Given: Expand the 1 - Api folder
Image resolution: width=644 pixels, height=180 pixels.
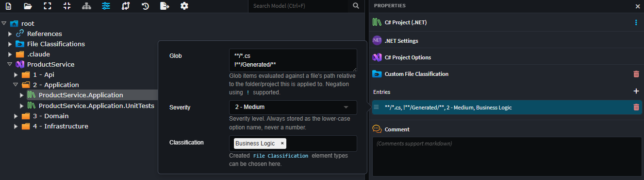Looking at the screenshot, I should pos(16,75).
